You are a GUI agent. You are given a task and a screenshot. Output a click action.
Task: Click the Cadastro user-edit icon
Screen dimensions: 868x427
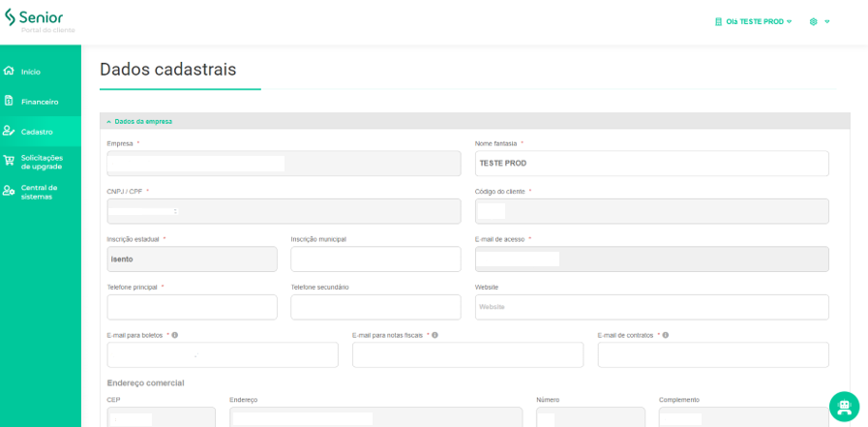[x=9, y=132]
